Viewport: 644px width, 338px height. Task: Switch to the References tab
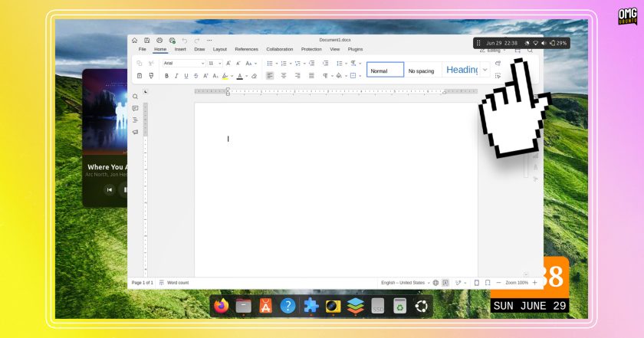246,49
